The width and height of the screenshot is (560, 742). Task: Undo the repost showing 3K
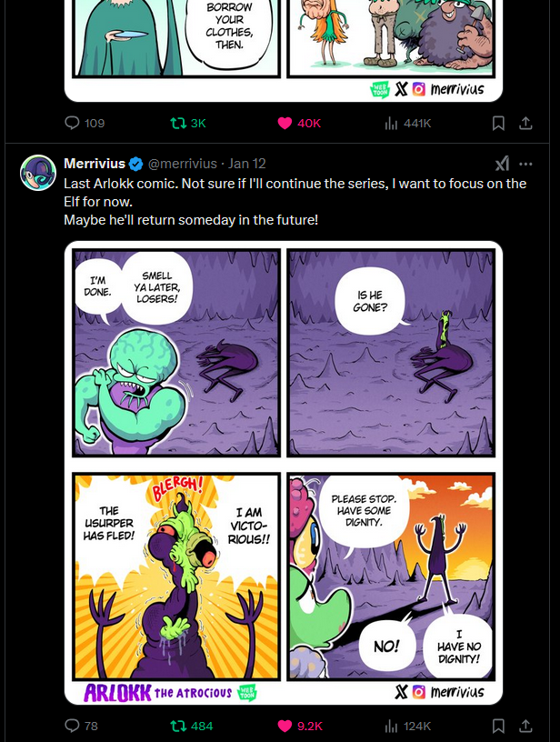188,123
